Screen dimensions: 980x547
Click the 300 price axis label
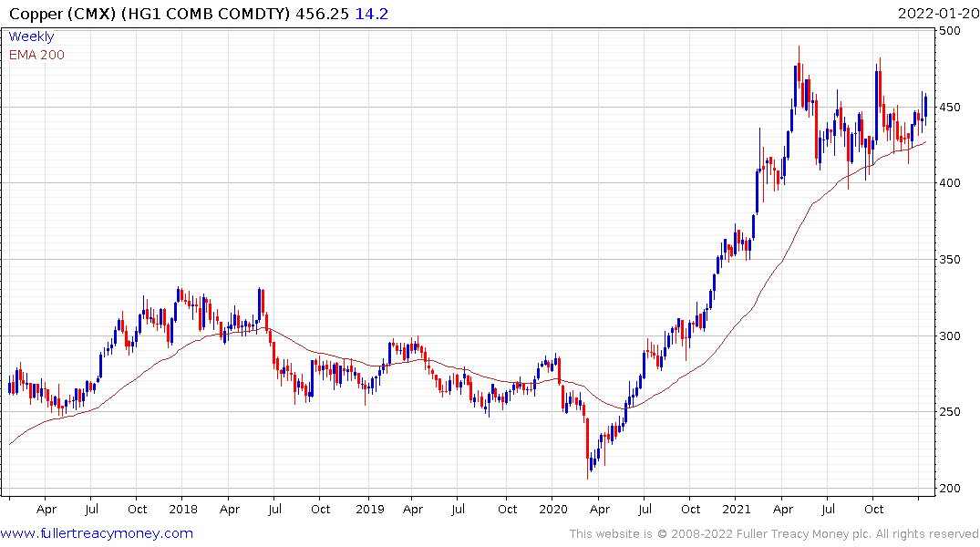pos(950,335)
